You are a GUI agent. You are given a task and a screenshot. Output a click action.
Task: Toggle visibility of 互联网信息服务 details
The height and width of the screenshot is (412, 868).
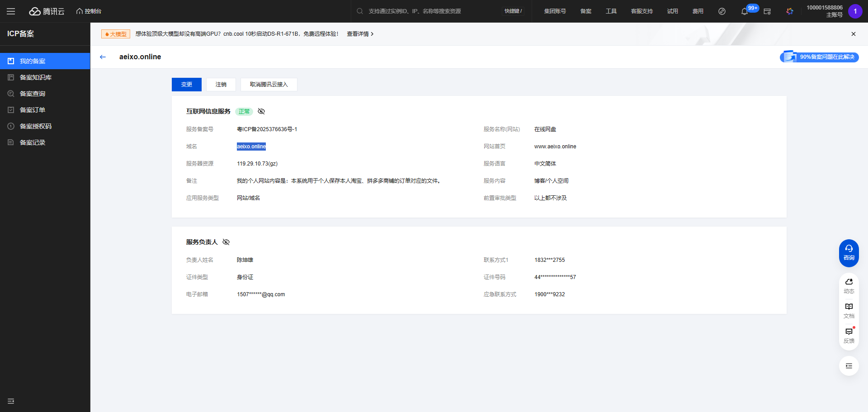click(x=261, y=111)
